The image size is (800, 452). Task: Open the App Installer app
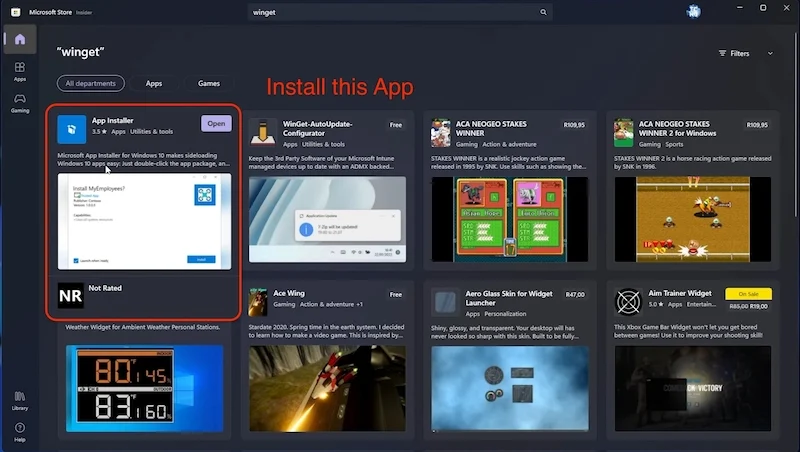coord(216,123)
